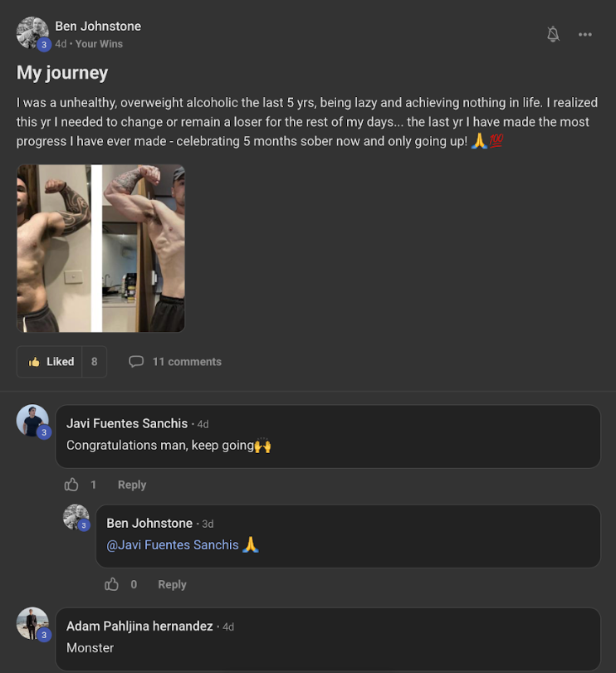Open Ben Johnstone's avatar on his reply
The image size is (616, 673).
tap(76, 517)
